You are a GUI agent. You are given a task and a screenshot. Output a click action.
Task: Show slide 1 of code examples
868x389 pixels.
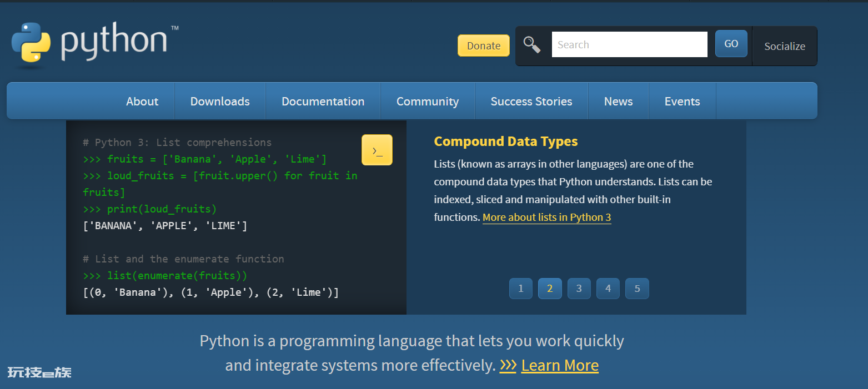click(x=521, y=289)
